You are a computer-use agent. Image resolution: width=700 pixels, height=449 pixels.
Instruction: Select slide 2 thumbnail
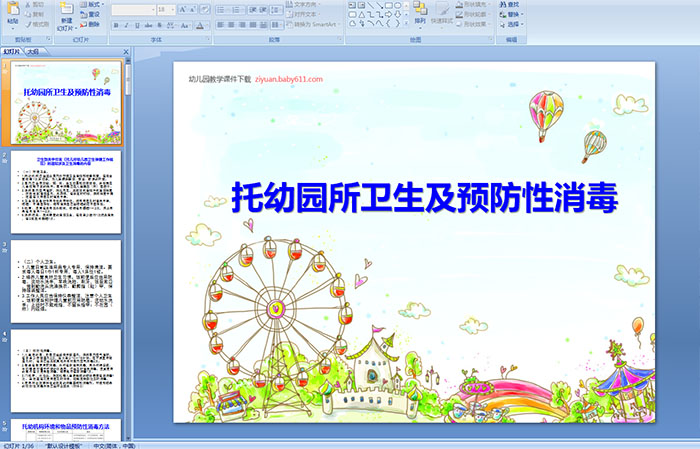click(x=66, y=192)
